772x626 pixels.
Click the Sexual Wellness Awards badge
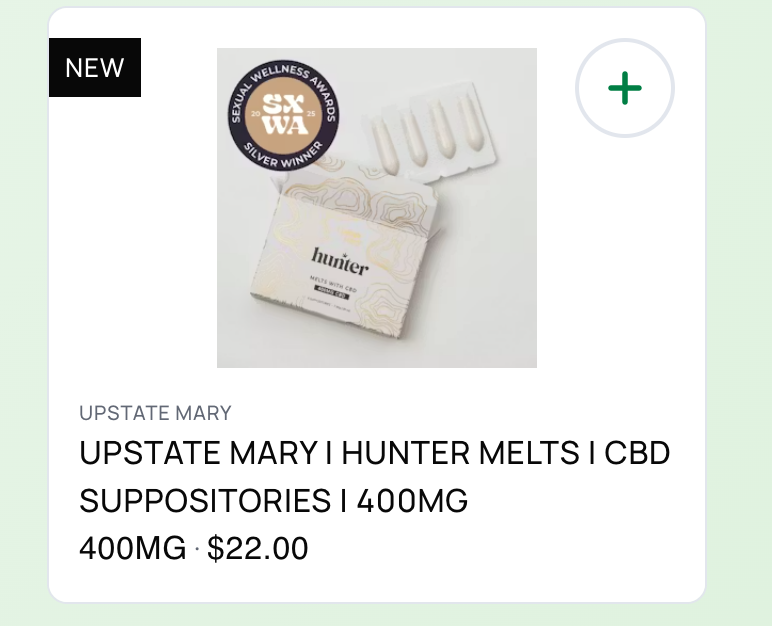283,115
